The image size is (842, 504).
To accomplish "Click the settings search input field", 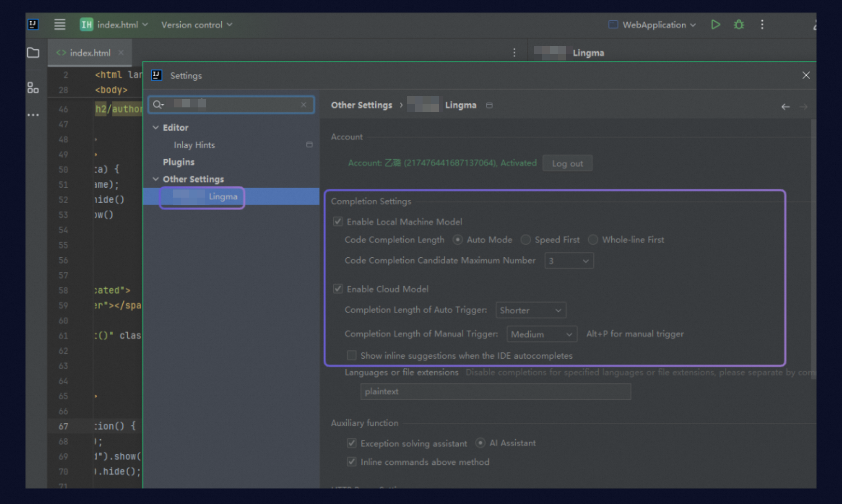I will (x=231, y=105).
